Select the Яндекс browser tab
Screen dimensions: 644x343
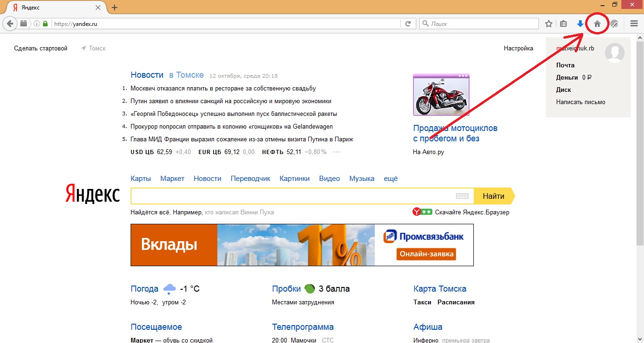(x=56, y=8)
